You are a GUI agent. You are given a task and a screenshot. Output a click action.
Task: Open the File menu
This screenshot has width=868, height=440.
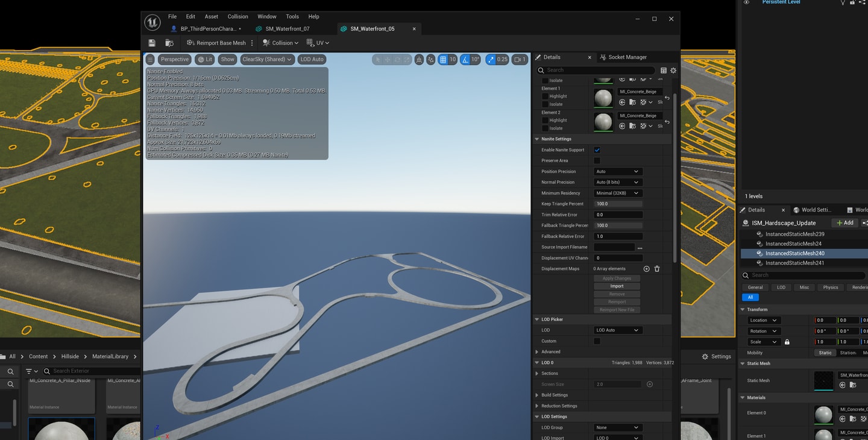(x=172, y=16)
